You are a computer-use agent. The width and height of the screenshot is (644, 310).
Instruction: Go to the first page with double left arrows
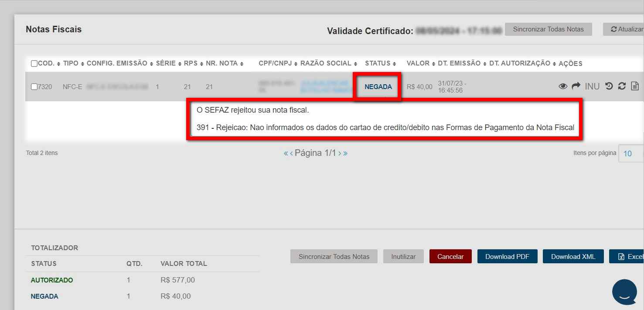click(x=286, y=153)
